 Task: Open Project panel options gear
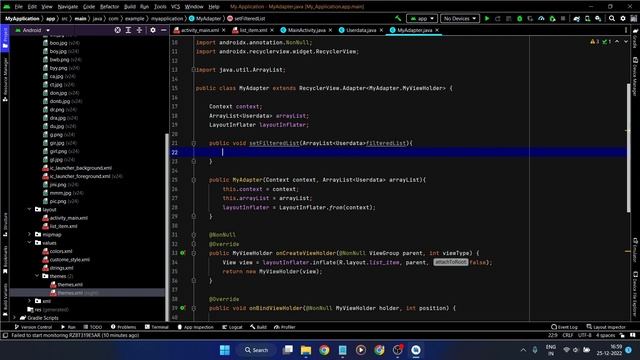point(153,30)
